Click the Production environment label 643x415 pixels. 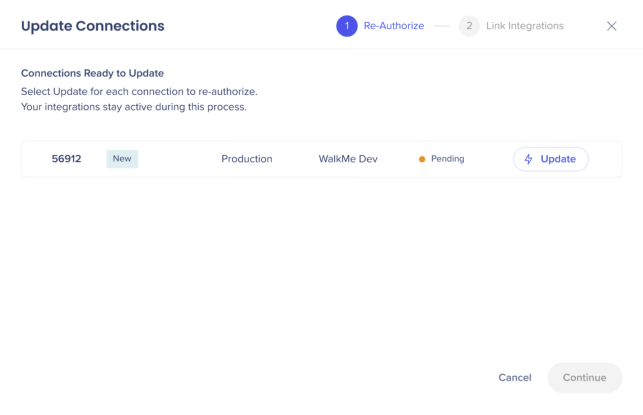(247, 159)
